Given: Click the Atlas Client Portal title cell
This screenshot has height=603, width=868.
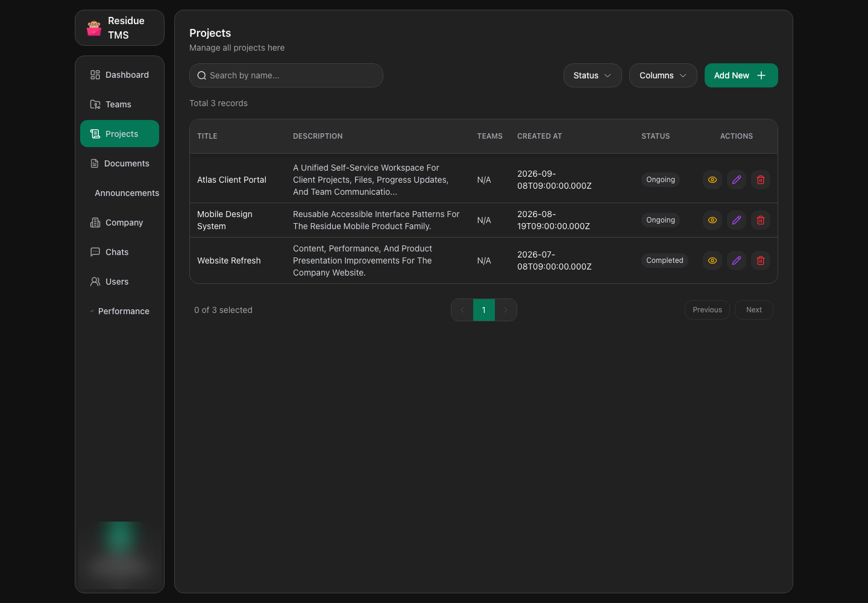Looking at the screenshot, I should click(x=231, y=180).
